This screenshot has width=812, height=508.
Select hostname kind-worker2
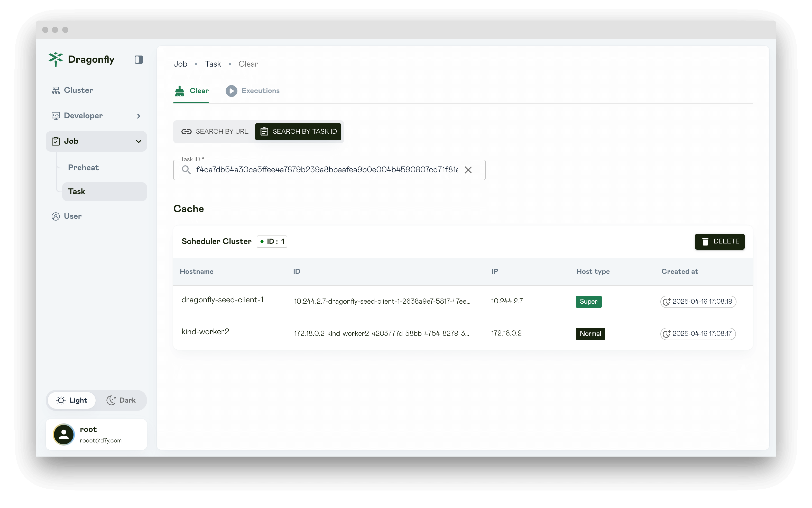click(205, 332)
